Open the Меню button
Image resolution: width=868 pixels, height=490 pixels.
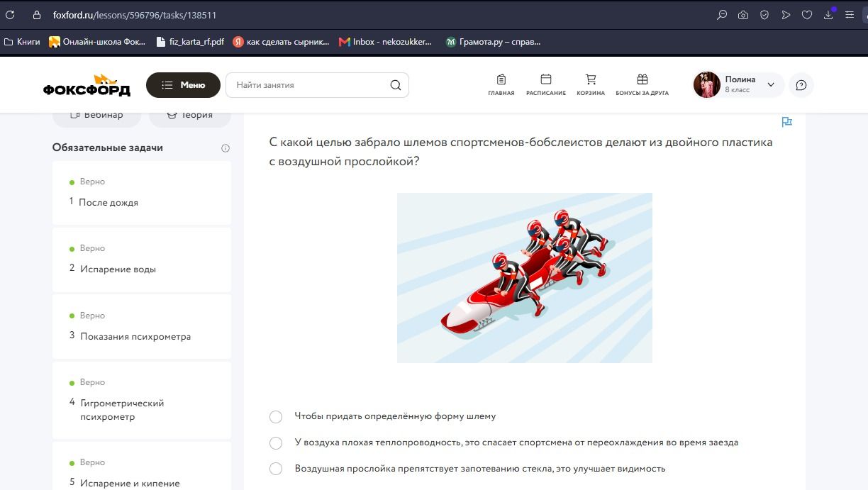tap(183, 85)
